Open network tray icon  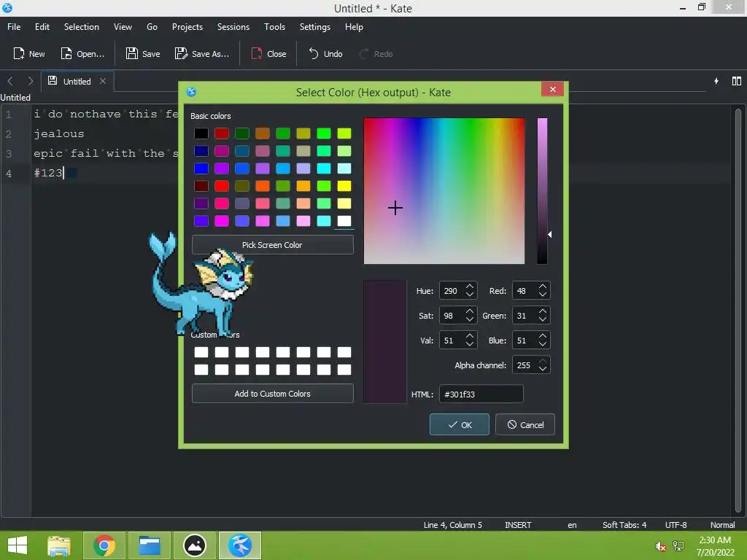click(678, 545)
